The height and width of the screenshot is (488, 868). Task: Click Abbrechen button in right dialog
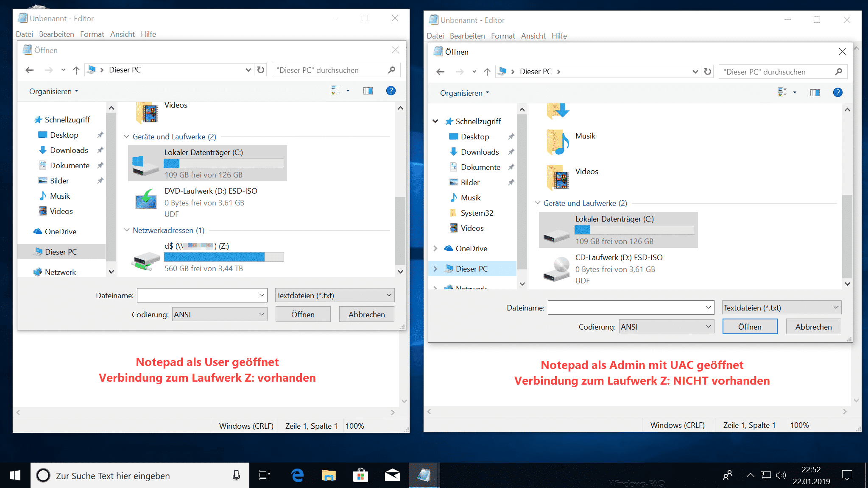point(814,327)
